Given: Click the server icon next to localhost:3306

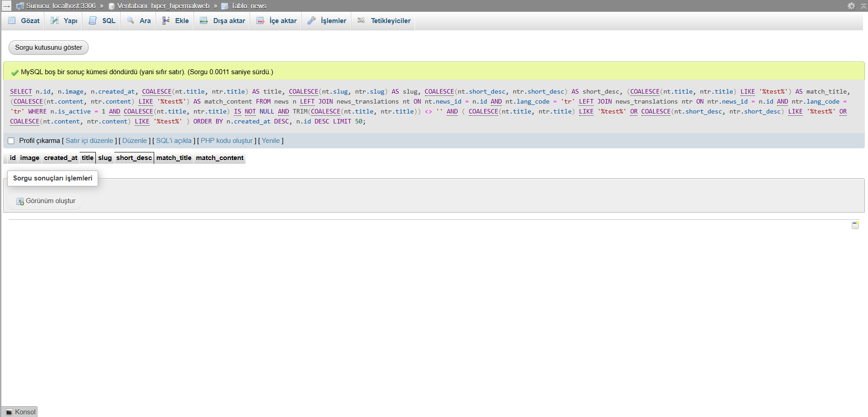Looking at the screenshot, I should pos(20,6).
